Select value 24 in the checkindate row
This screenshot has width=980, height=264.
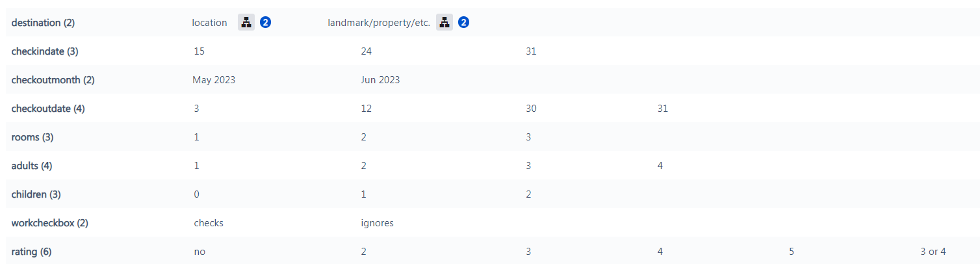(x=367, y=51)
